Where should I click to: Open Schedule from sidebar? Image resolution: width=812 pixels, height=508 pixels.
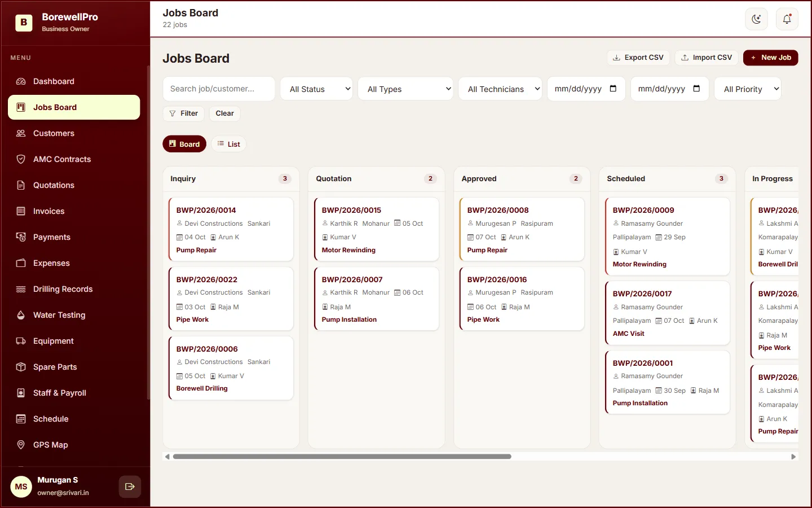click(74, 419)
